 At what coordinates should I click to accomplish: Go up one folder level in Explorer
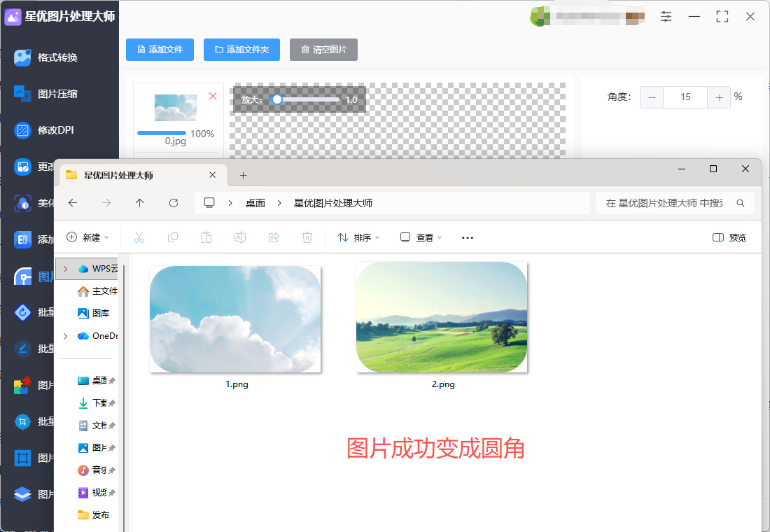(139, 203)
